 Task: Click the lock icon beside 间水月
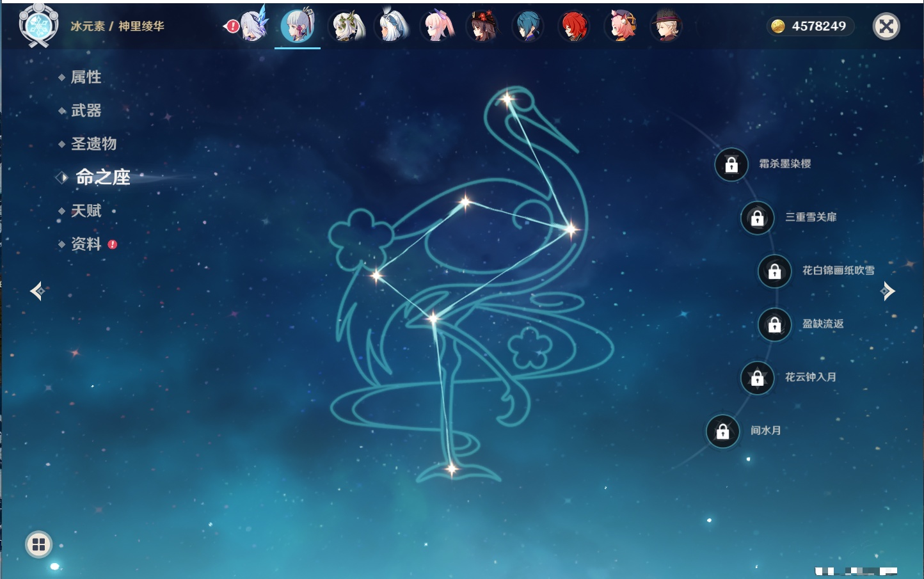pyautogui.click(x=722, y=432)
